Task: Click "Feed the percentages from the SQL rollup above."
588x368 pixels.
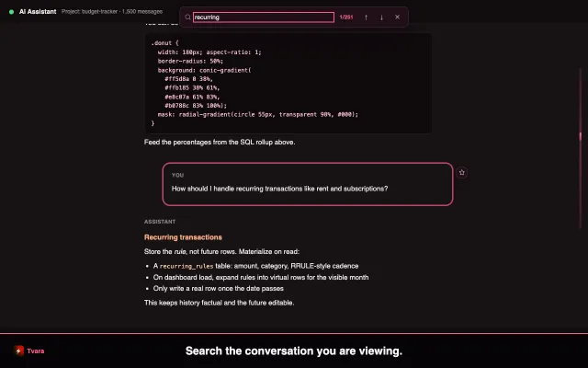Action: click(220, 142)
